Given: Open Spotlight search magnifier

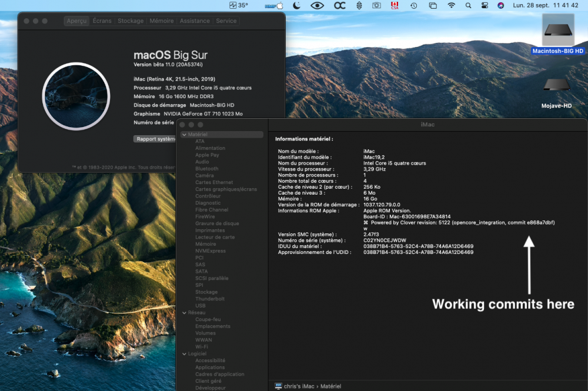Looking at the screenshot, I should pyautogui.click(x=469, y=6).
